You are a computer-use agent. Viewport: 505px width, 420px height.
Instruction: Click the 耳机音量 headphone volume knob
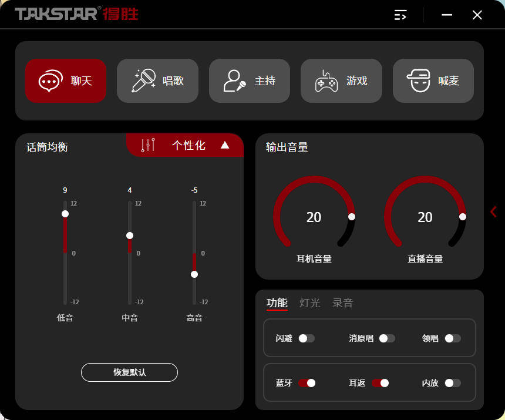tap(314, 217)
